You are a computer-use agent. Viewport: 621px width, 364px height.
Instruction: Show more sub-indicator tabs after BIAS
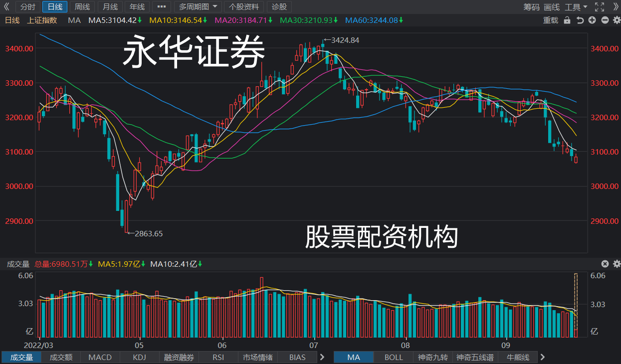(322, 357)
